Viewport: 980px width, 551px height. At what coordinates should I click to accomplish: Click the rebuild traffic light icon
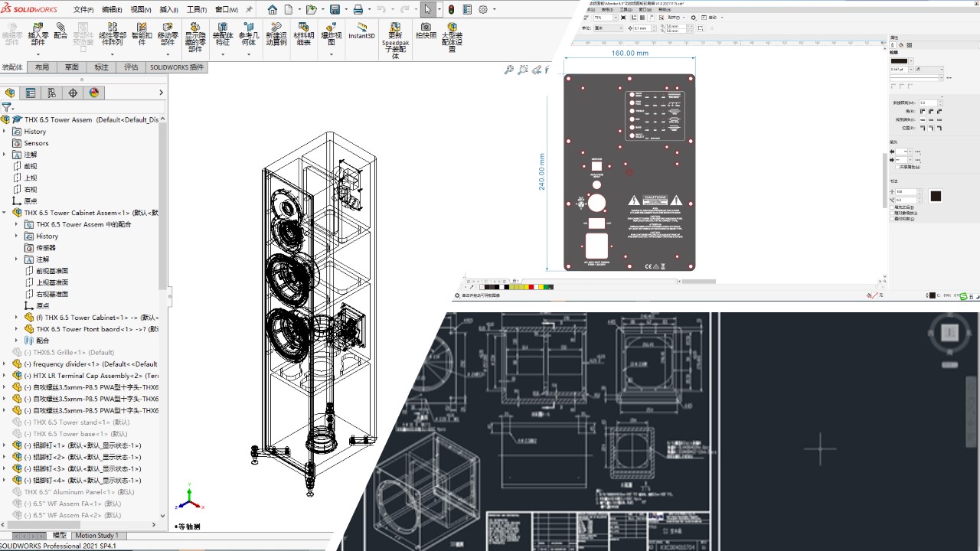(451, 10)
